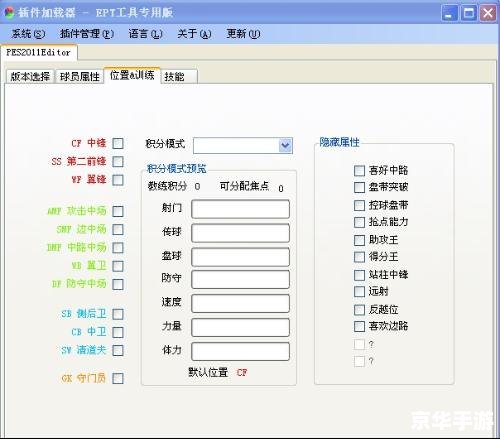Viewport: 500px width, 439px height.
Task: Check the GK 守门员 checkbox
Action: pyautogui.click(x=118, y=378)
